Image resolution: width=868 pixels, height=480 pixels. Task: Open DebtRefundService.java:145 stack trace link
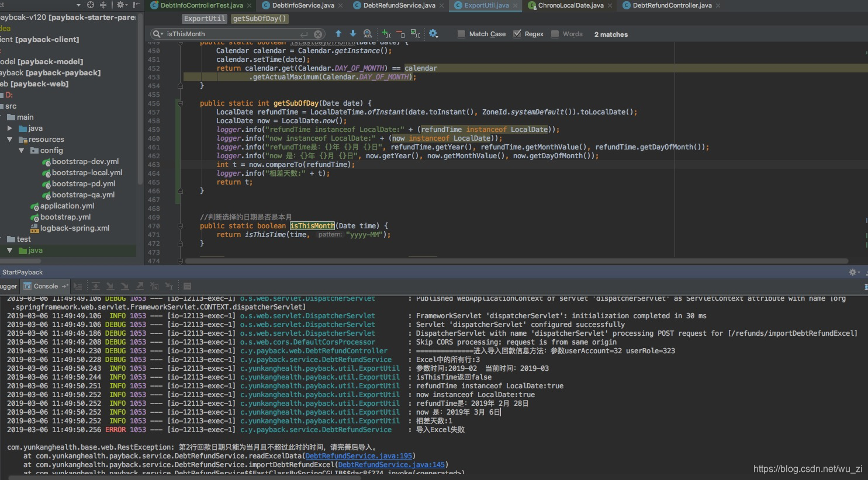click(391, 465)
